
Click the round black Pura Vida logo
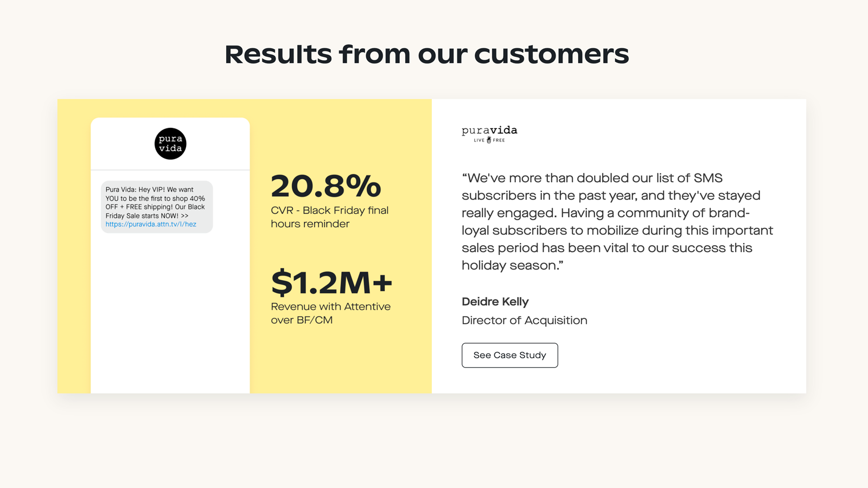coord(170,144)
